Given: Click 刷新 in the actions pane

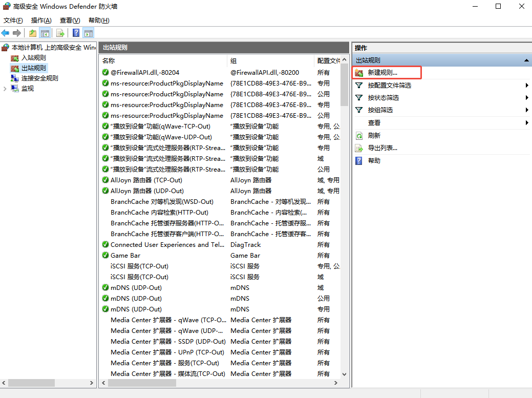Looking at the screenshot, I should coord(374,136).
